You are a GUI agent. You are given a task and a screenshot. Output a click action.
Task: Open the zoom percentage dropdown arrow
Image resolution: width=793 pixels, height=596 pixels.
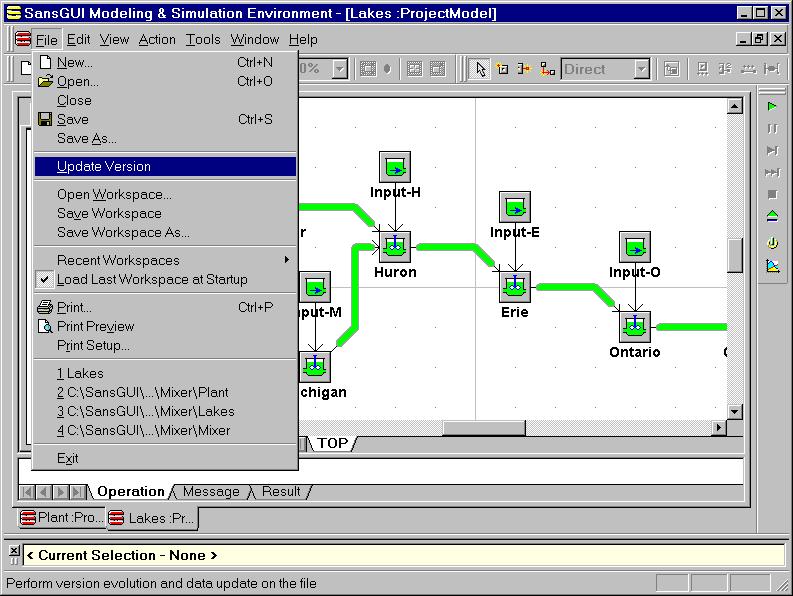pyautogui.click(x=339, y=69)
